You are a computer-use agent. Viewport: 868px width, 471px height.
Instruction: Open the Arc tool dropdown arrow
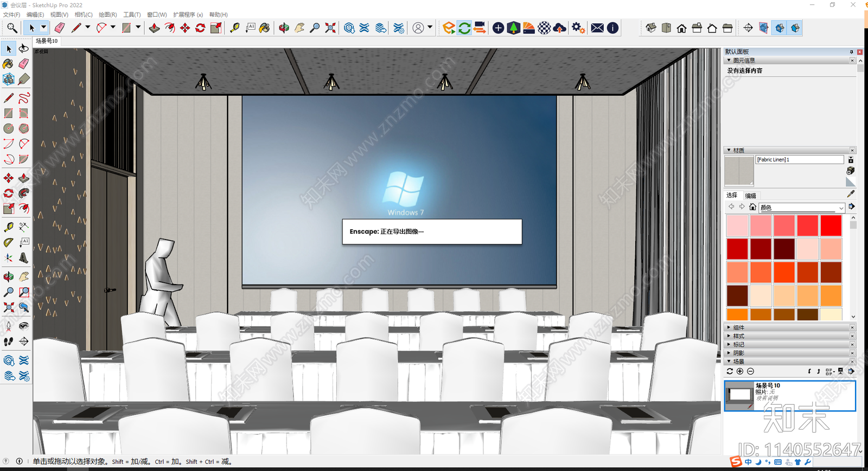(x=113, y=27)
